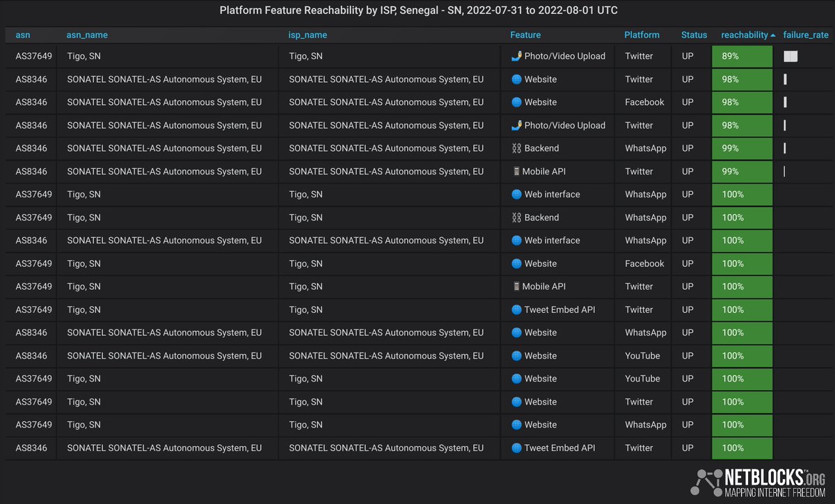Screen dimensions: 835x504
Task: Click globe icon in SONATEL Website WhatsApp row
Action: (x=516, y=332)
